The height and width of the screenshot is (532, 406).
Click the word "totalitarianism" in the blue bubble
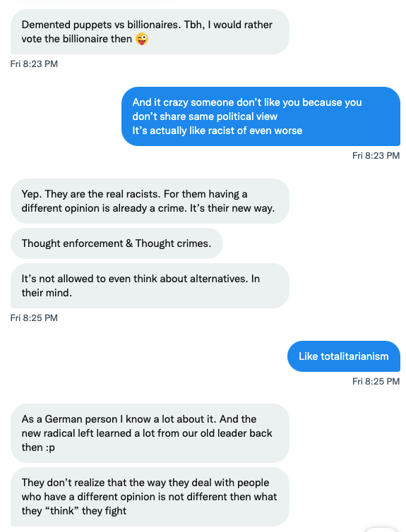354,356
